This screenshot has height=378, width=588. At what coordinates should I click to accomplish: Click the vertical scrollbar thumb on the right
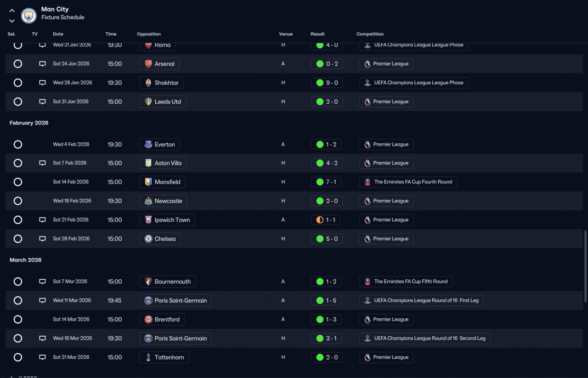pyautogui.click(x=585, y=266)
